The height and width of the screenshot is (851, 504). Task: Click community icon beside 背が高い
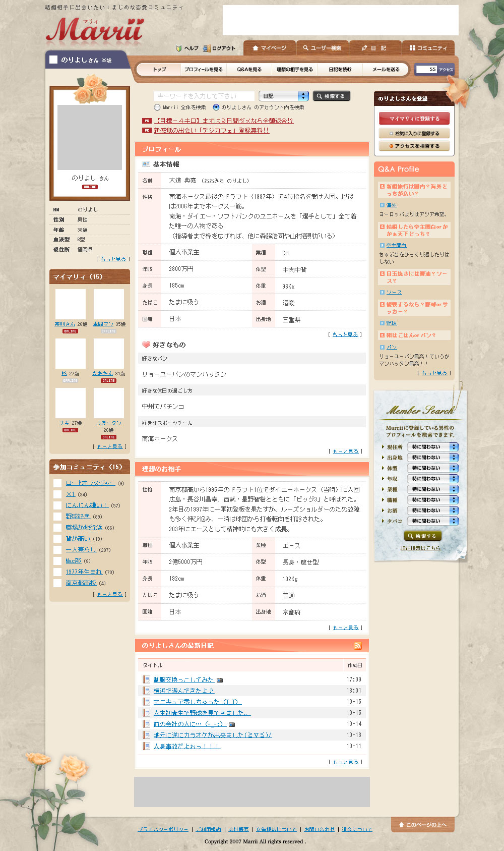pos(57,539)
